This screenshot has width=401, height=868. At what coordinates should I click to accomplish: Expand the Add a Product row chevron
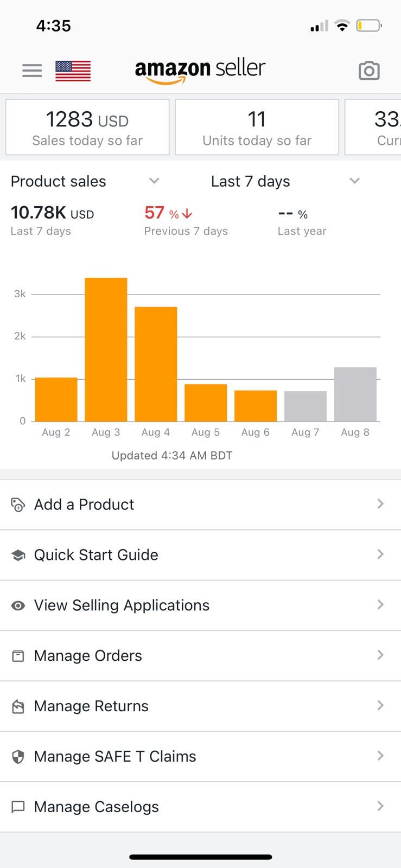(x=380, y=504)
